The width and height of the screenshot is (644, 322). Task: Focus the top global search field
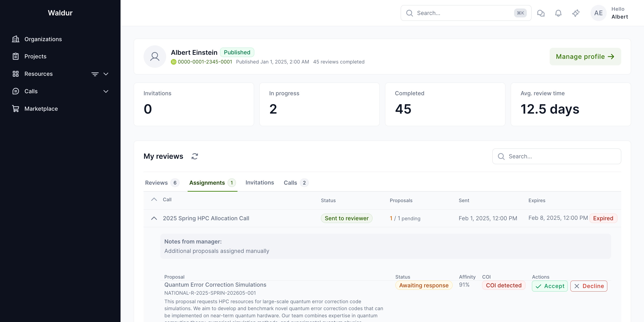(x=466, y=13)
